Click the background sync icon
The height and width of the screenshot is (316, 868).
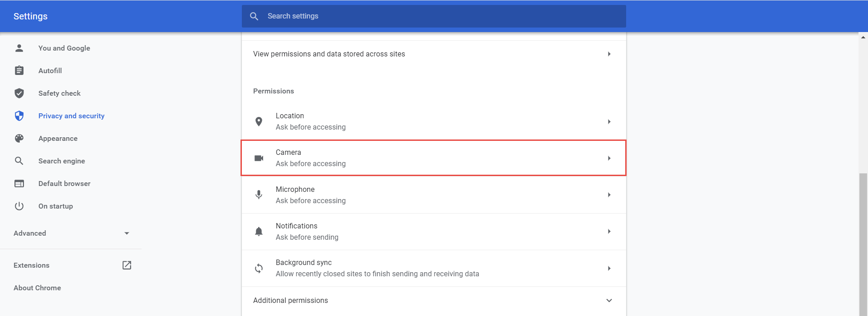(259, 268)
